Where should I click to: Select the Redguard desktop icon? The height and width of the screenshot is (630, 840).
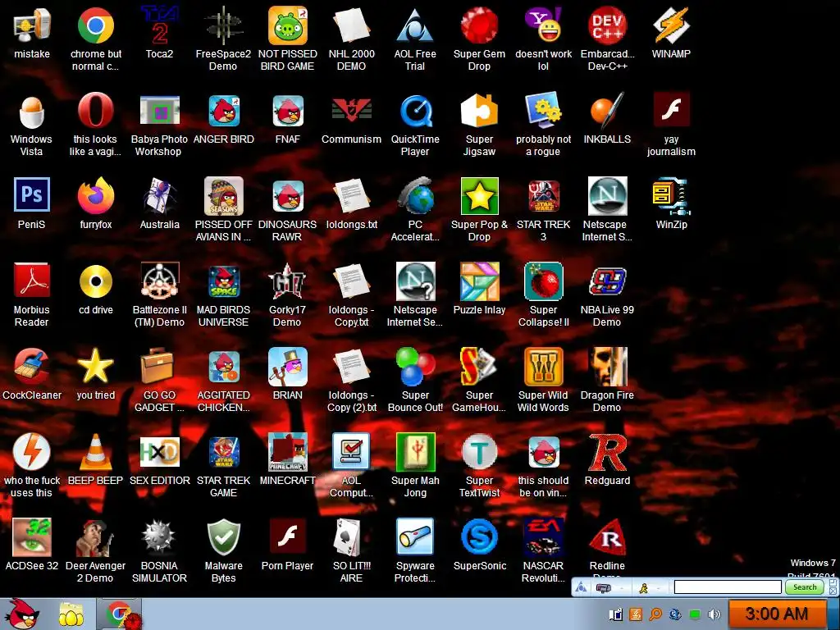608,452
